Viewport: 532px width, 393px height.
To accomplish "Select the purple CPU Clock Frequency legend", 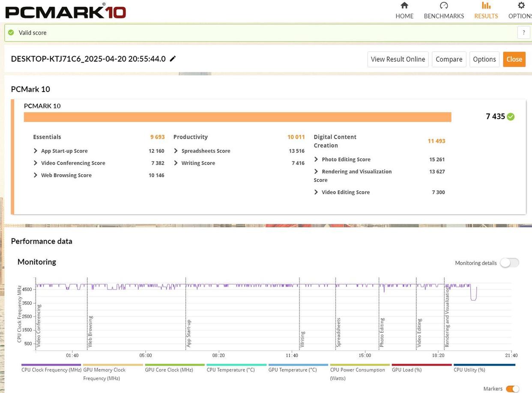I will pyautogui.click(x=51, y=369).
